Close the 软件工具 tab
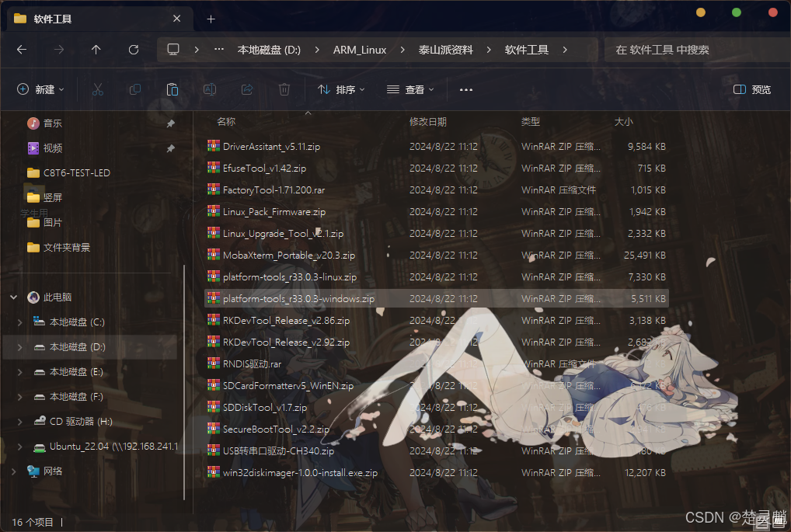This screenshot has width=791, height=532. 176,19
